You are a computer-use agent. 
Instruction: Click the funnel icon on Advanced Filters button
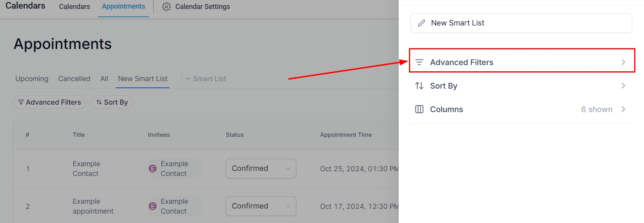click(21, 102)
